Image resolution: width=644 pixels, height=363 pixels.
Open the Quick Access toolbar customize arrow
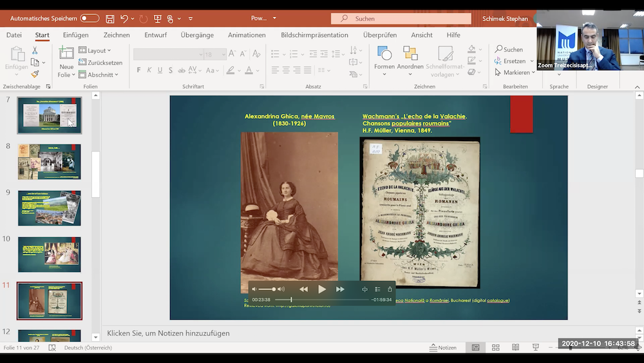(x=191, y=19)
